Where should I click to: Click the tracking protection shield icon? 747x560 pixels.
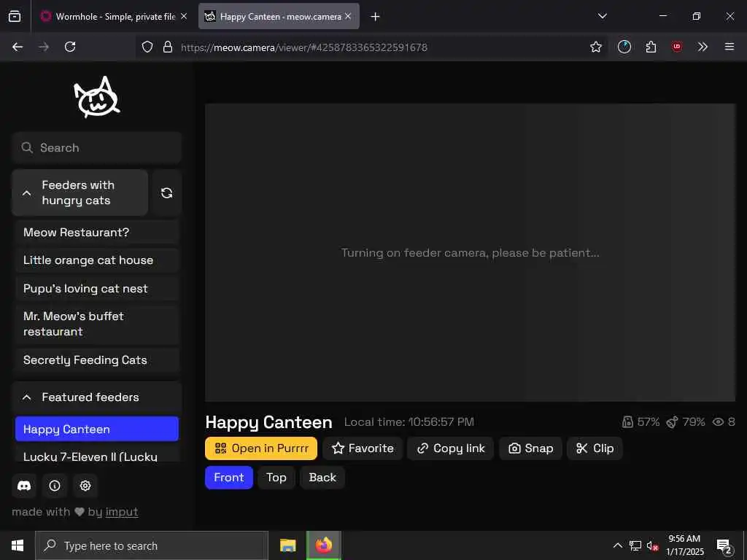147,47
